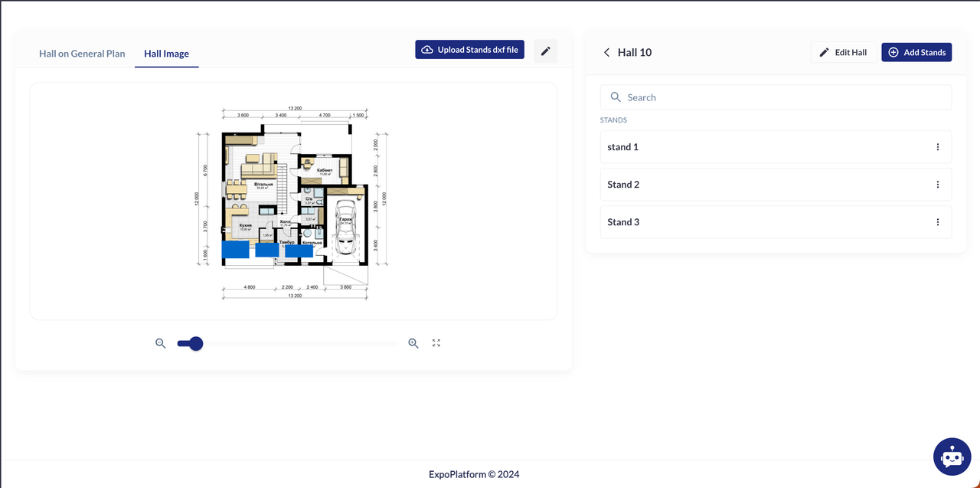
Task: Click the leftmost blue stand on floor plan
Action: coord(236,250)
